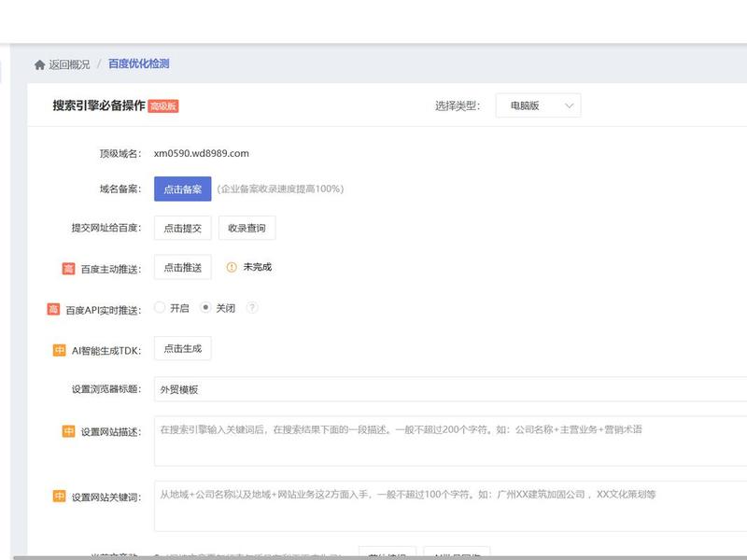The width and height of the screenshot is (747, 560).
Task: Click the red 高 badge beside 百度API实时推送
Action: coord(53,310)
